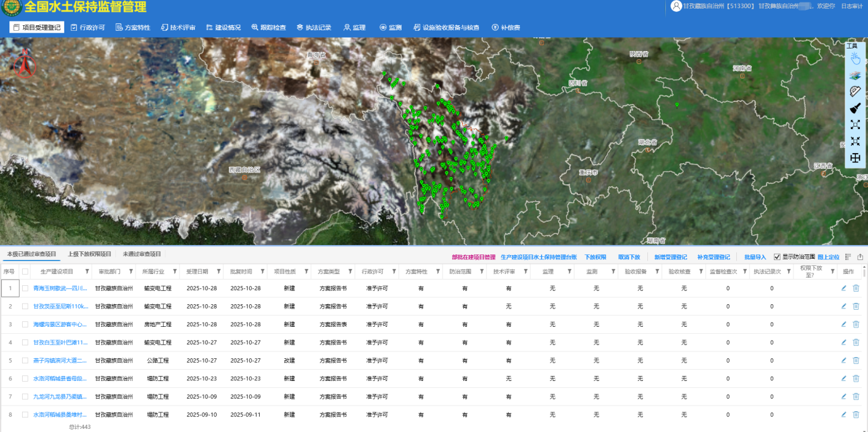Viewport: 868px width, 432px height.
Task: Open the filter for 所属行业 column
Action: point(175,271)
